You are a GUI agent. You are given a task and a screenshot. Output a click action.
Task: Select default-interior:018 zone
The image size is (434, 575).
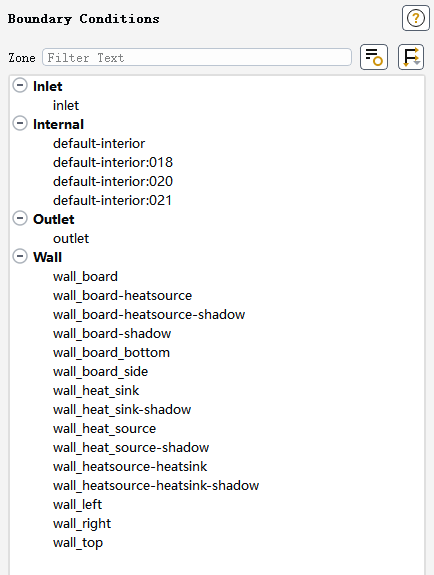point(113,162)
